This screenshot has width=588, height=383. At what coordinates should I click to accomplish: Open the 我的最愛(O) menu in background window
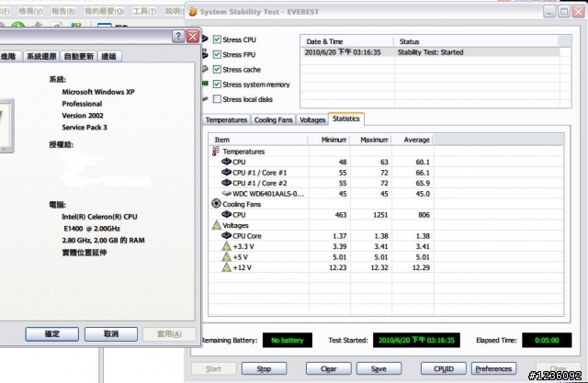(x=104, y=11)
